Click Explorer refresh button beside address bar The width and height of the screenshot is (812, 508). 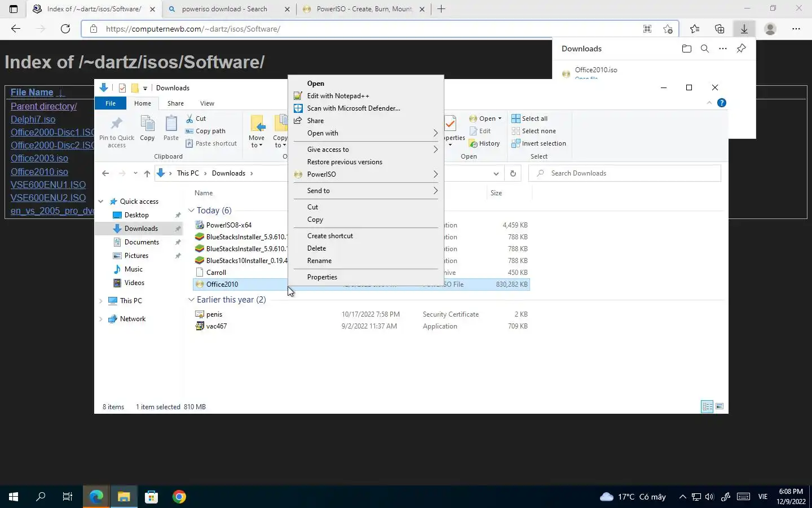tap(513, 173)
